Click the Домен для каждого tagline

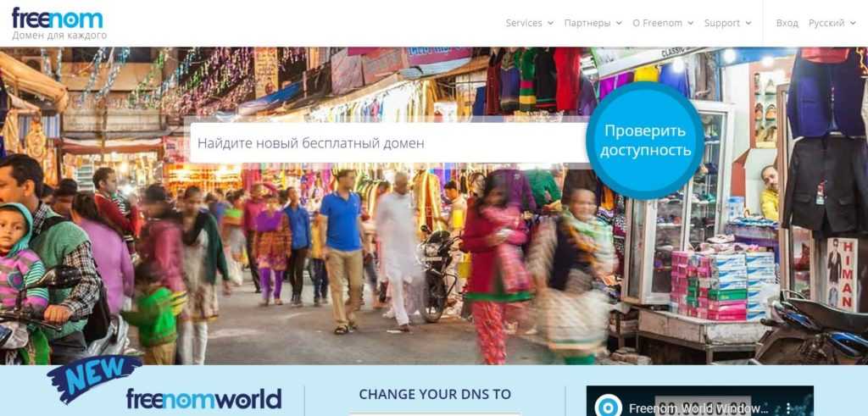point(59,36)
